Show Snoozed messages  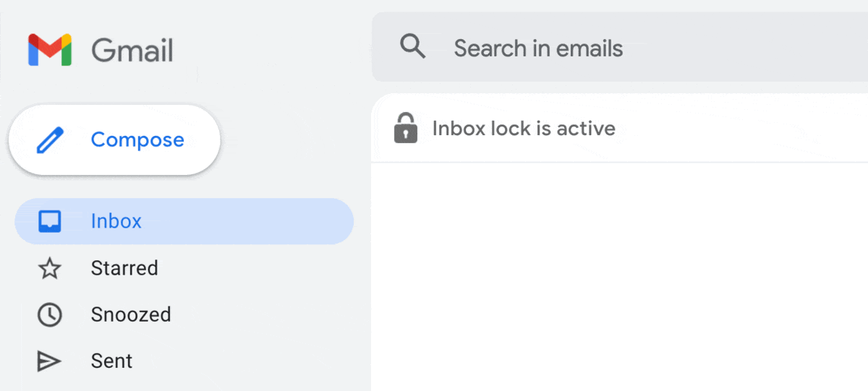[131, 314]
